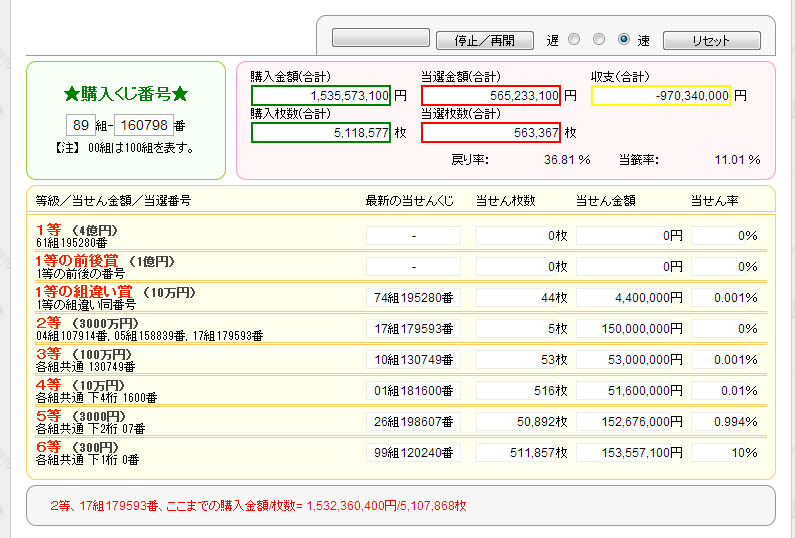795x538 pixels.
Task: Click the 3等 (100万円) row label
Action: [84, 353]
